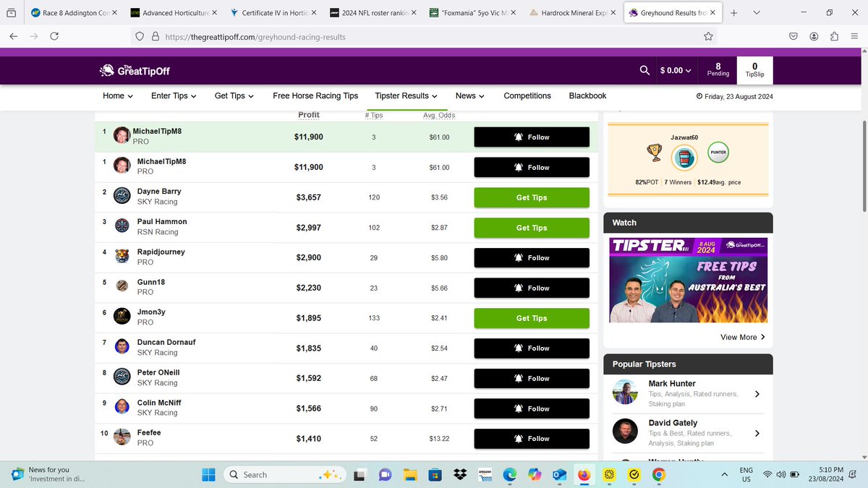Click Dayne Barry's profile avatar
This screenshot has height=488, width=868.
(x=122, y=196)
